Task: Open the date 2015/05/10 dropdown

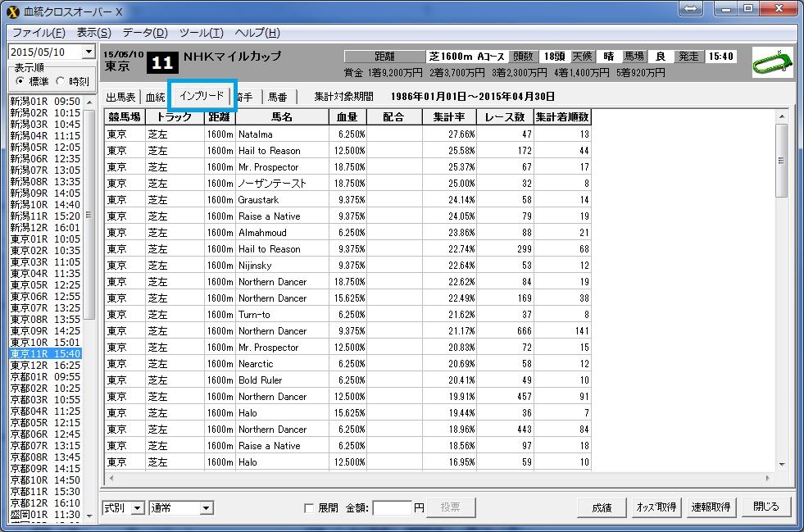Action: (89, 52)
